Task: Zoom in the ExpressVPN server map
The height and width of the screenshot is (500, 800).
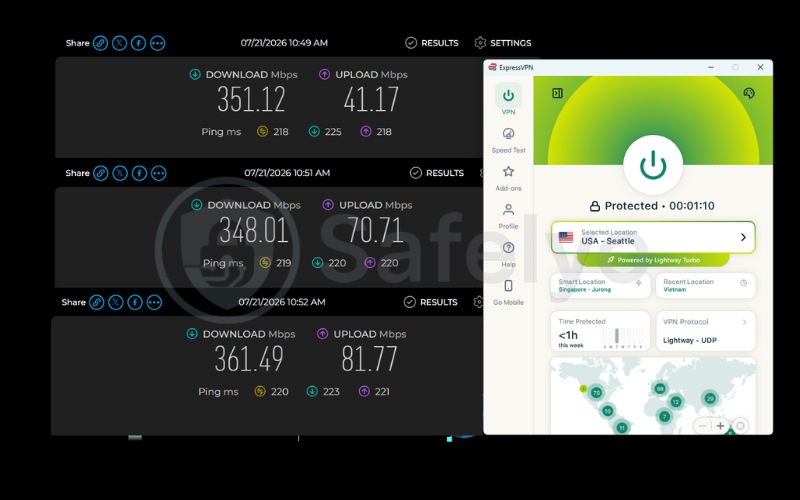Action: click(720, 426)
